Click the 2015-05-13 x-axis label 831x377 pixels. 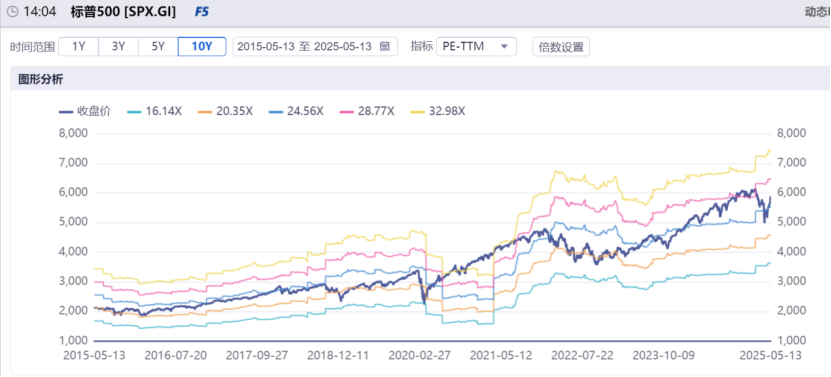[x=94, y=355]
